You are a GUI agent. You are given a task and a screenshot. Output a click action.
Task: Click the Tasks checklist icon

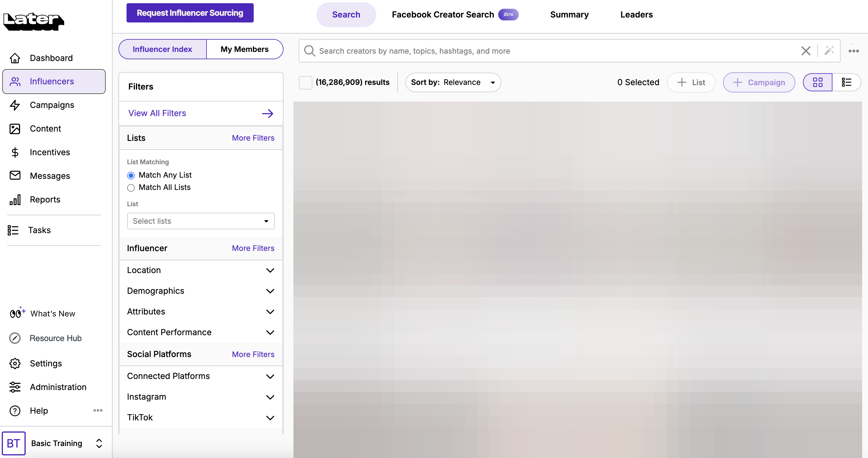click(13, 230)
